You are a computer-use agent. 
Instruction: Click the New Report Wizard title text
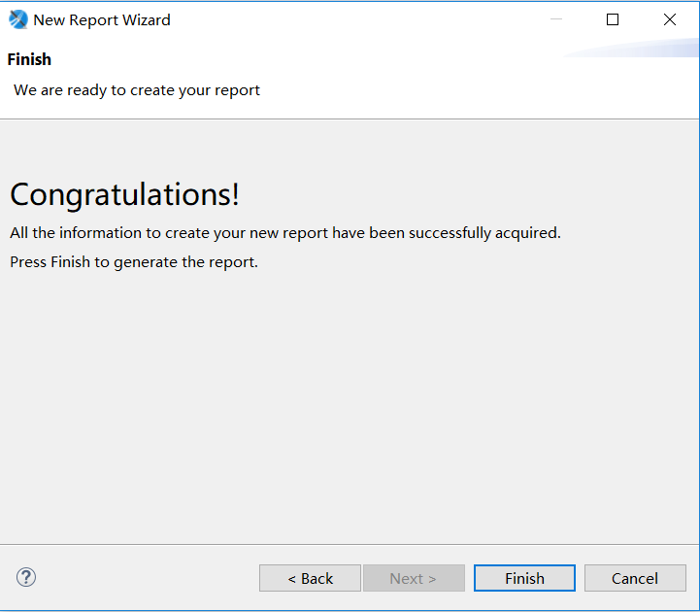click(102, 20)
